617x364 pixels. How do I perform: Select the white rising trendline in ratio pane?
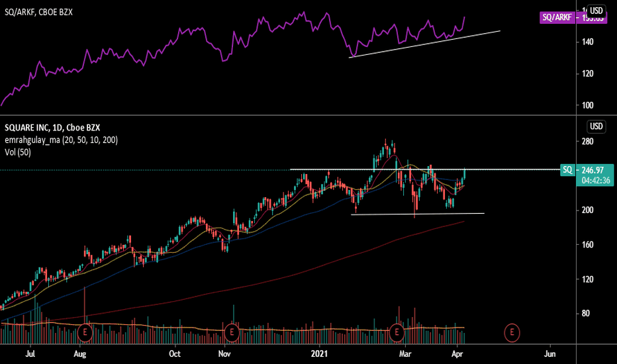pyautogui.click(x=424, y=44)
